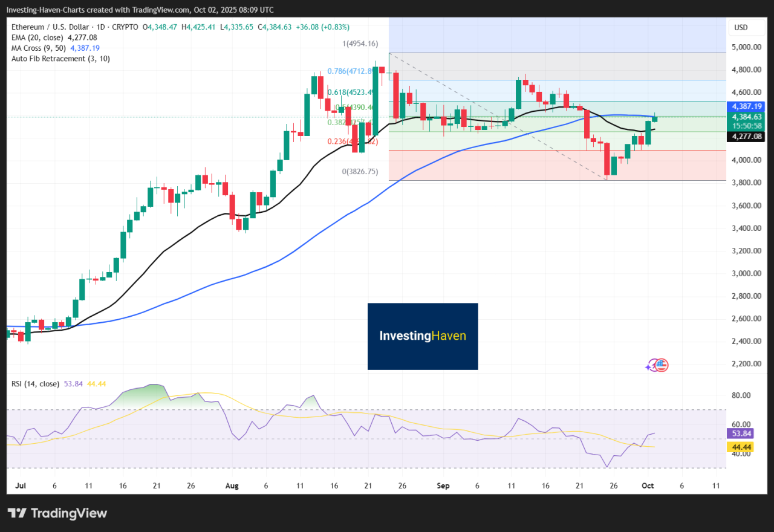The image size is (774, 532).
Task: Click the US flag event marker icon
Action: coord(662,365)
